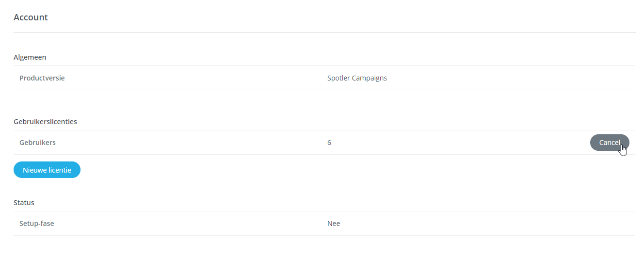The image size is (644, 272).
Task: Click the Gebruikerslicenties section heading
Action: click(x=45, y=122)
